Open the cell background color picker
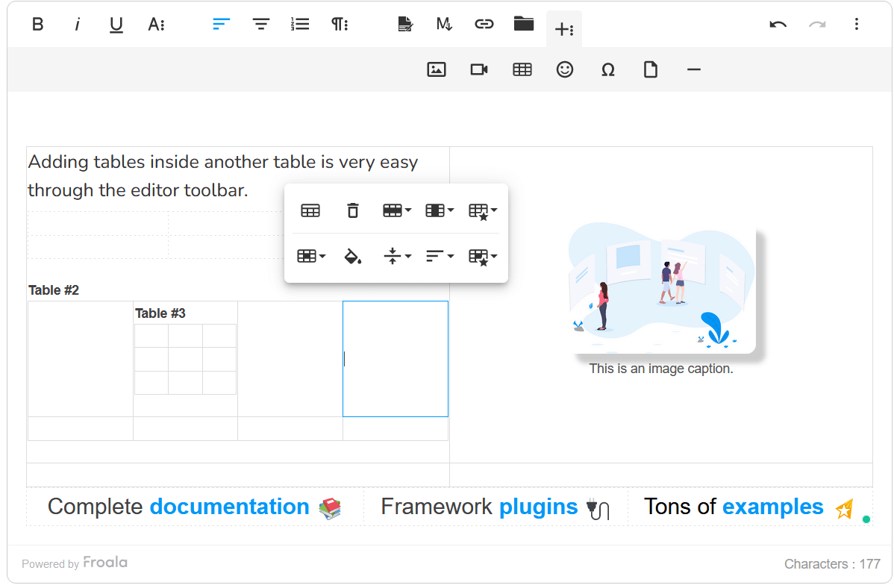This screenshot has width=894, height=588. point(353,257)
